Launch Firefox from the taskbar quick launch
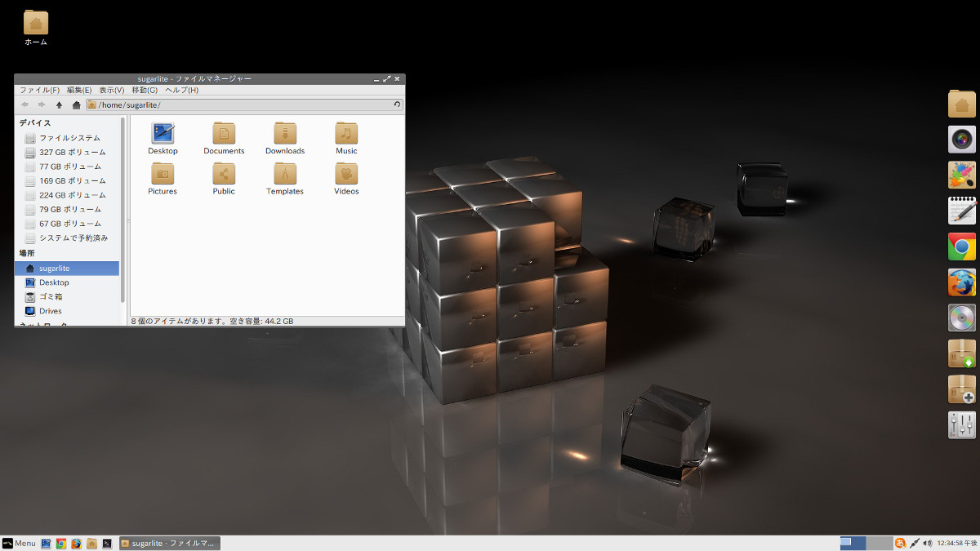 (x=76, y=543)
